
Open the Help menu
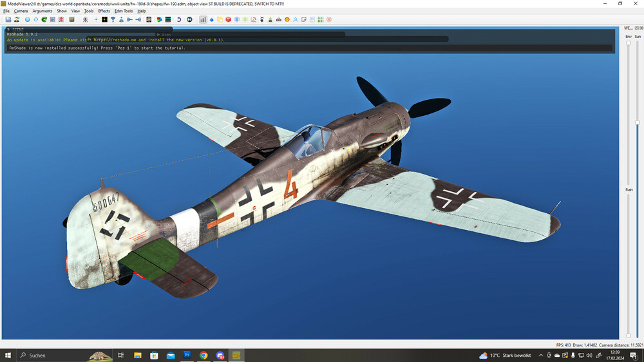[142, 11]
